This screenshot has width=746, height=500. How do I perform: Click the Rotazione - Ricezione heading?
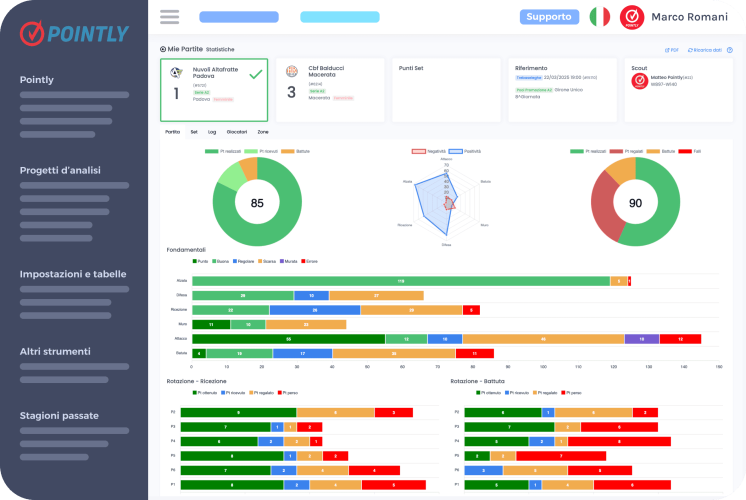[196, 381]
